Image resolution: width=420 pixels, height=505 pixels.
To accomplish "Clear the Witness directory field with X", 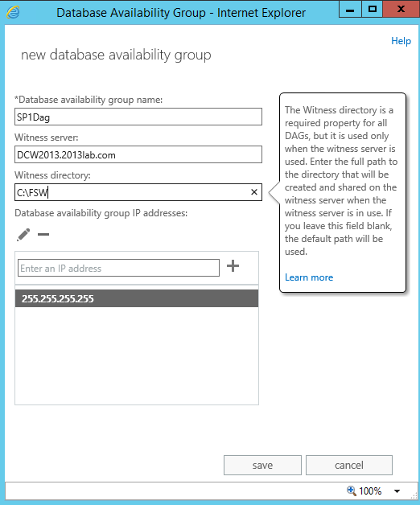I will [254, 192].
